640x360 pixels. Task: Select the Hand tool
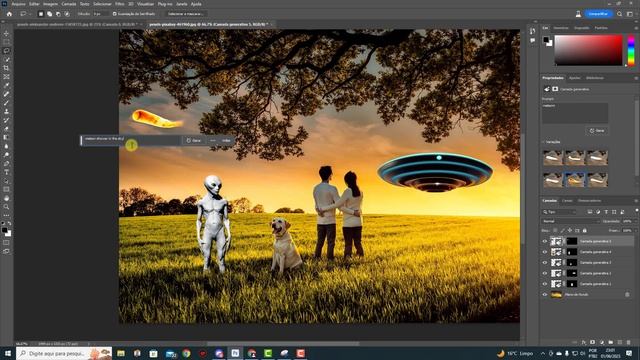click(x=6, y=198)
